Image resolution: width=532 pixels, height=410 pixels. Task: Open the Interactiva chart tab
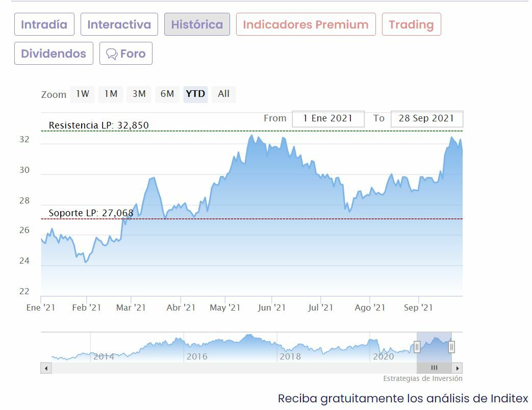119,24
